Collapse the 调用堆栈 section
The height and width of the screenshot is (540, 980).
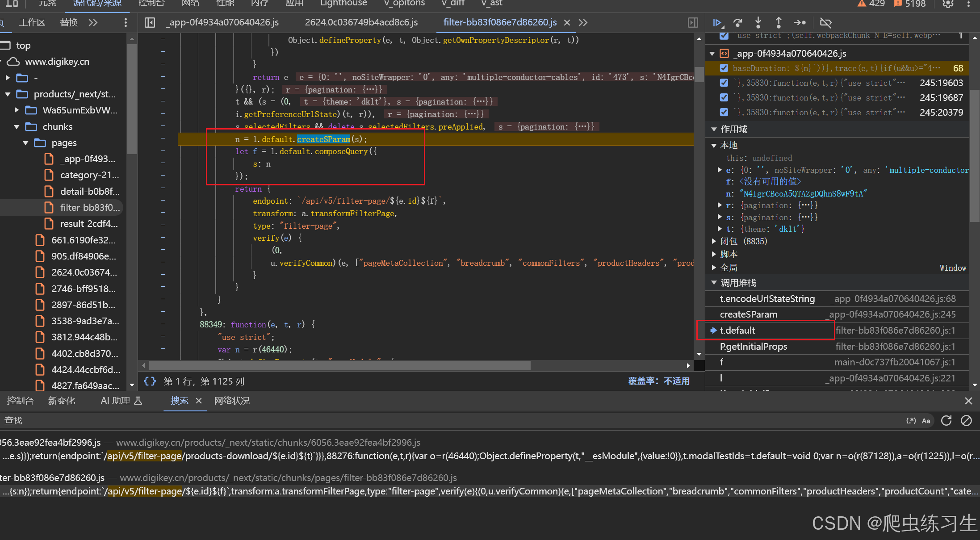tap(714, 283)
